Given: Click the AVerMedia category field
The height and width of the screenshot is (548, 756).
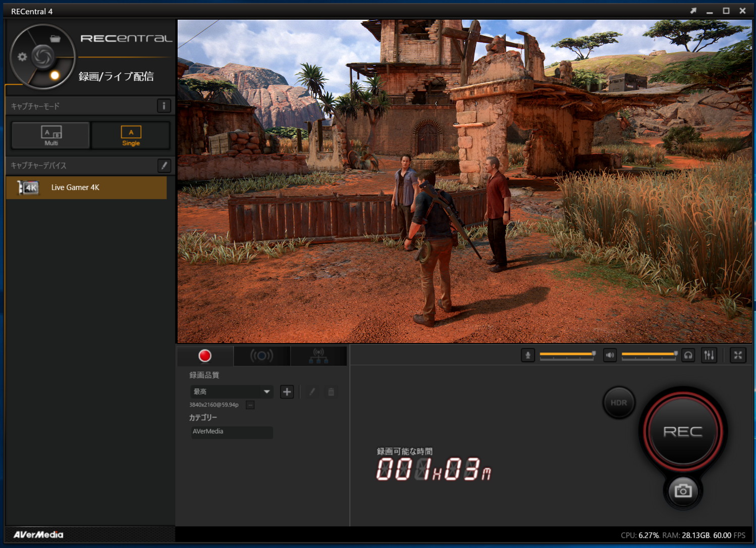Looking at the screenshot, I should 232,432.
